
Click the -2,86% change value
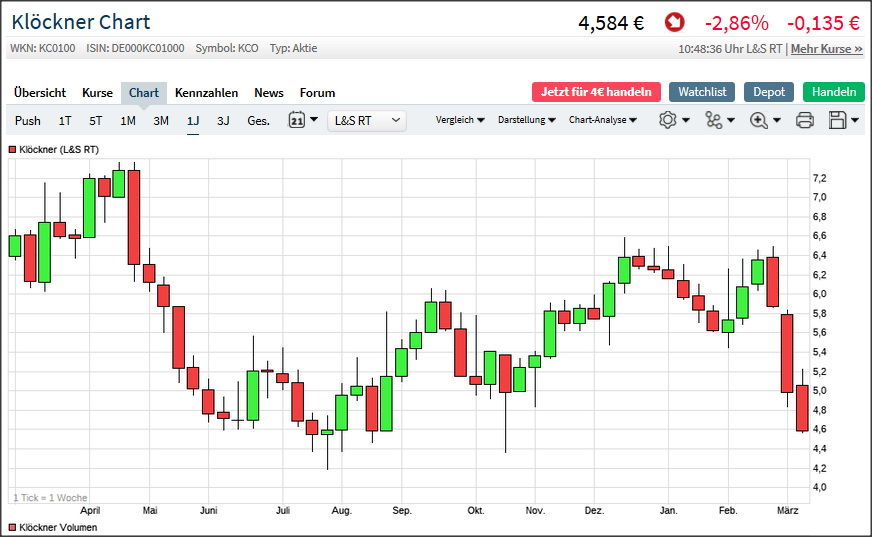(737, 23)
